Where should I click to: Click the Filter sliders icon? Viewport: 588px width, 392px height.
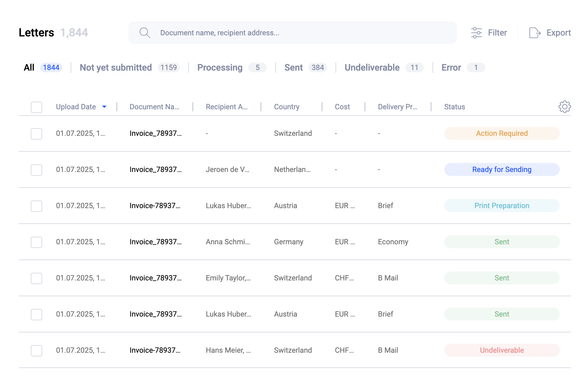click(476, 32)
